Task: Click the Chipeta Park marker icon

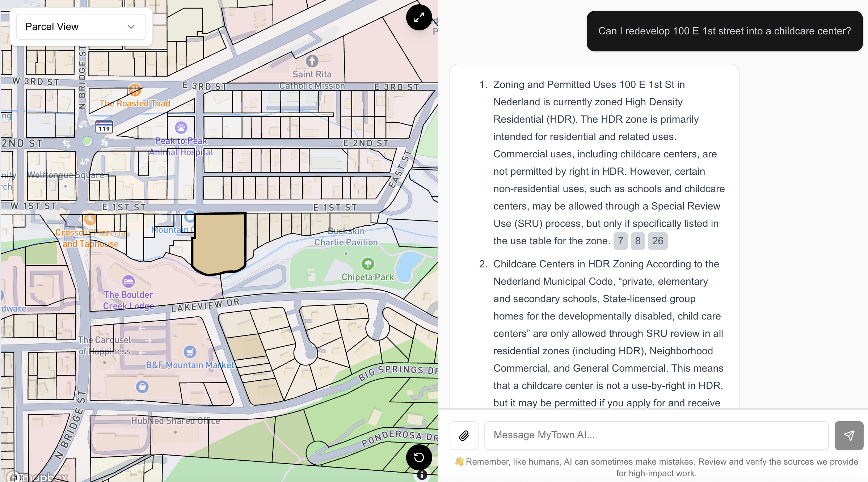Action: tap(368, 264)
